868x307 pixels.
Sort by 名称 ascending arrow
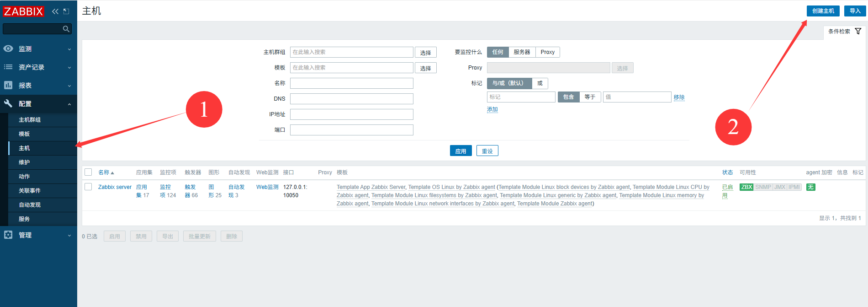(x=112, y=173)
